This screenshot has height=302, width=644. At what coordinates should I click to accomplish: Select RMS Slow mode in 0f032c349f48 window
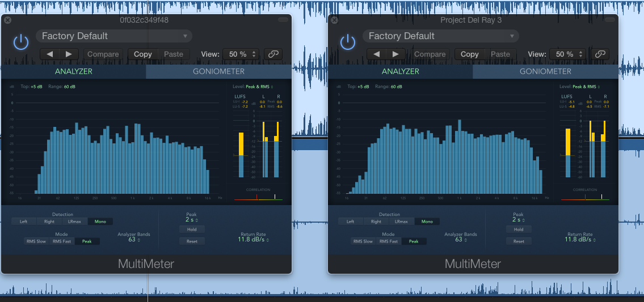pyautogui.click(x=36, y=241)
